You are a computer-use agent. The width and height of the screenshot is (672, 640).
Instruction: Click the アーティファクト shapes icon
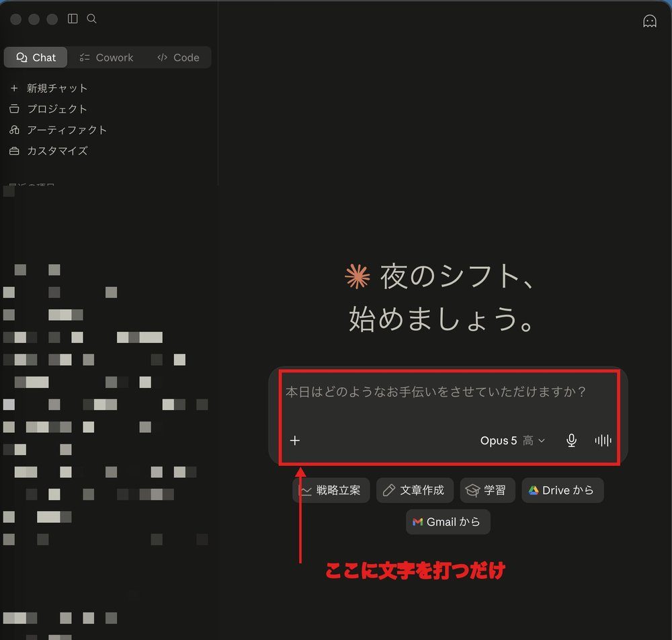[x=14, y=130]
